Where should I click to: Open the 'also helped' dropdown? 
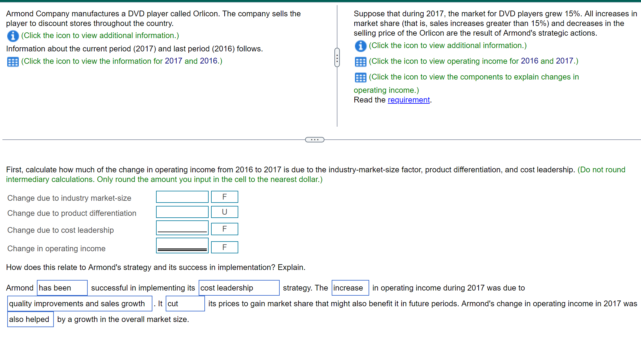coord(30,319)
